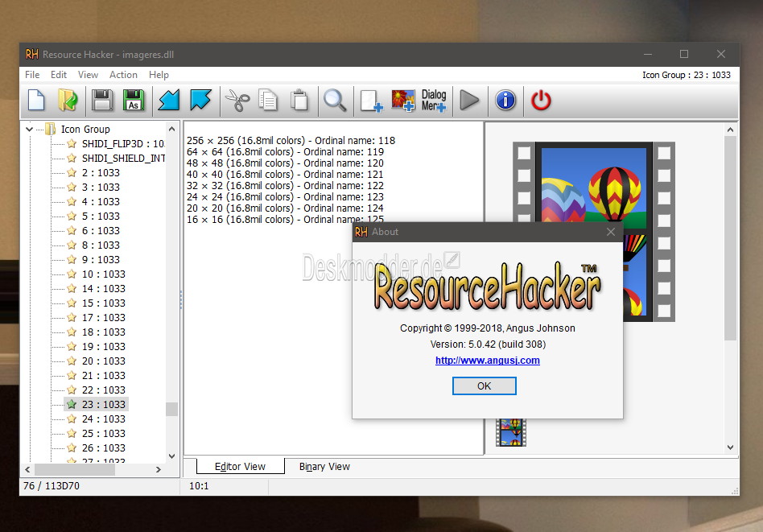Image resolution: width=763 pixels, height=532 pixels.
Task: Minimize the Resource Hacker window
Action: (648, 54)
